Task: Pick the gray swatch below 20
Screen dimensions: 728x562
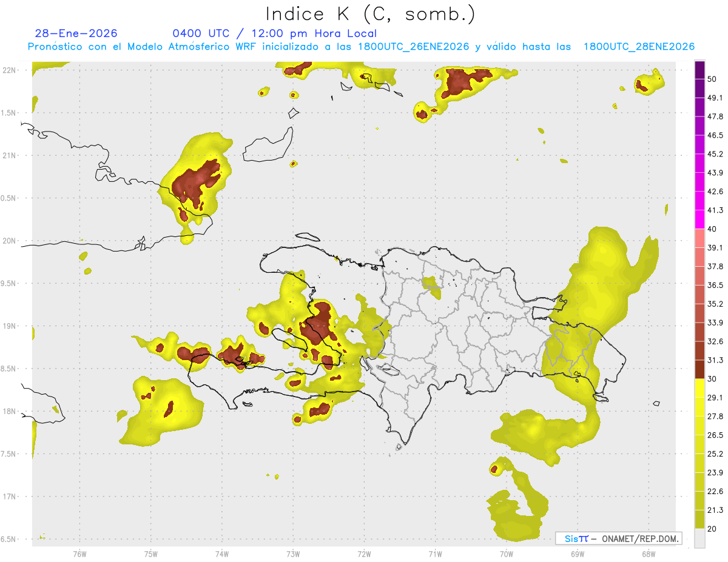Action: coord(699,538)
